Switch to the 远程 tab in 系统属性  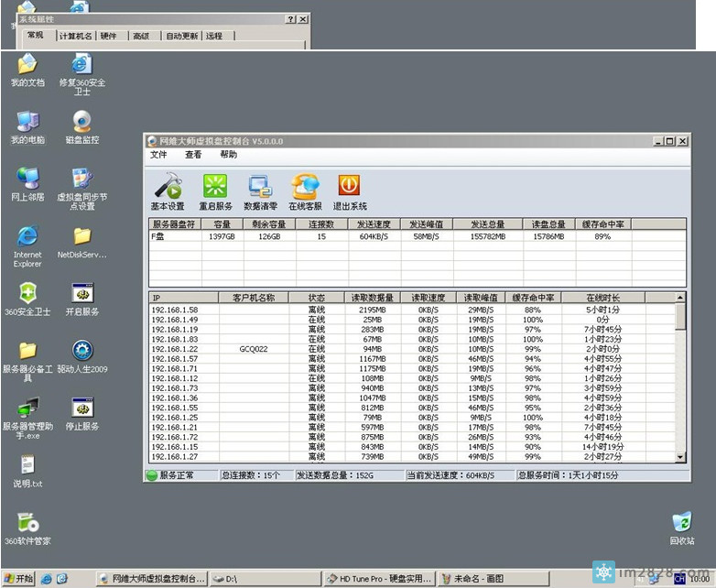(x=214, y=36)
